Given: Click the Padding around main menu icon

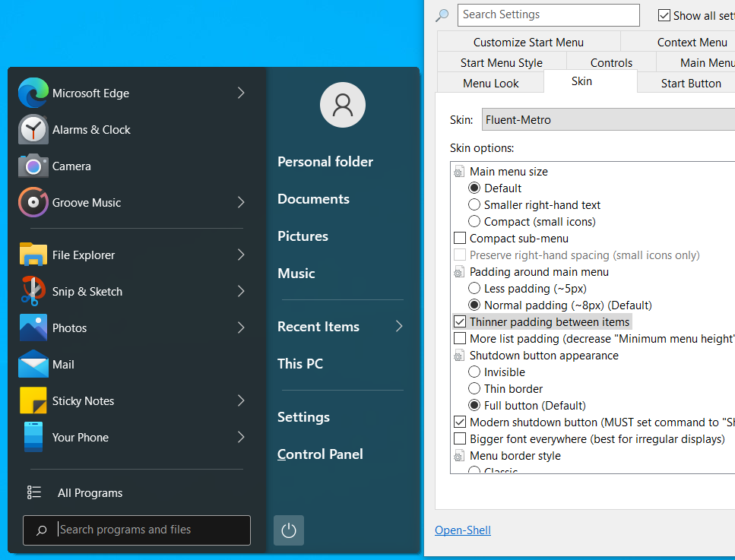Looking at the screenshot, I should coord(459,272).
